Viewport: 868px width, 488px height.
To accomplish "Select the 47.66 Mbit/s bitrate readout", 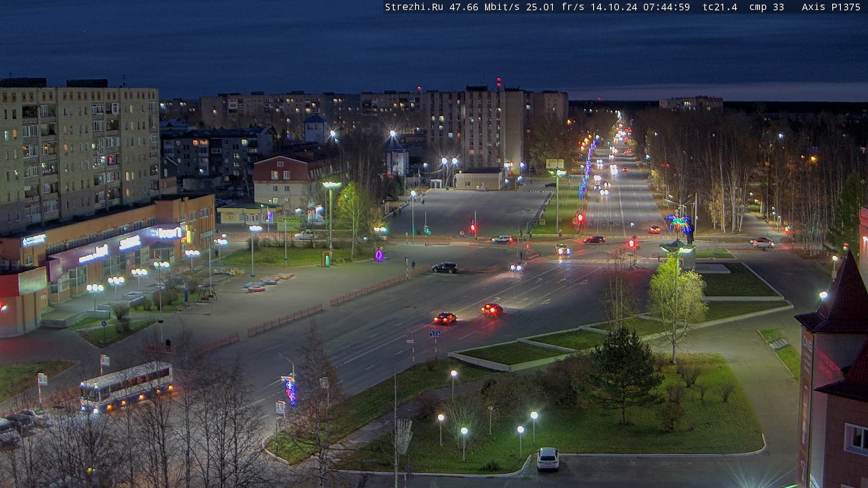I will tap(485, 7).
